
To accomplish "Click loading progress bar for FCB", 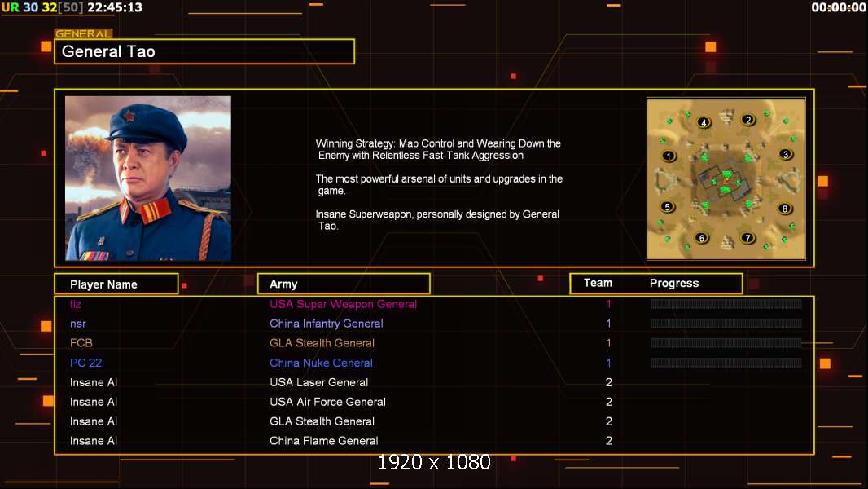I will (x=726, y=343).
